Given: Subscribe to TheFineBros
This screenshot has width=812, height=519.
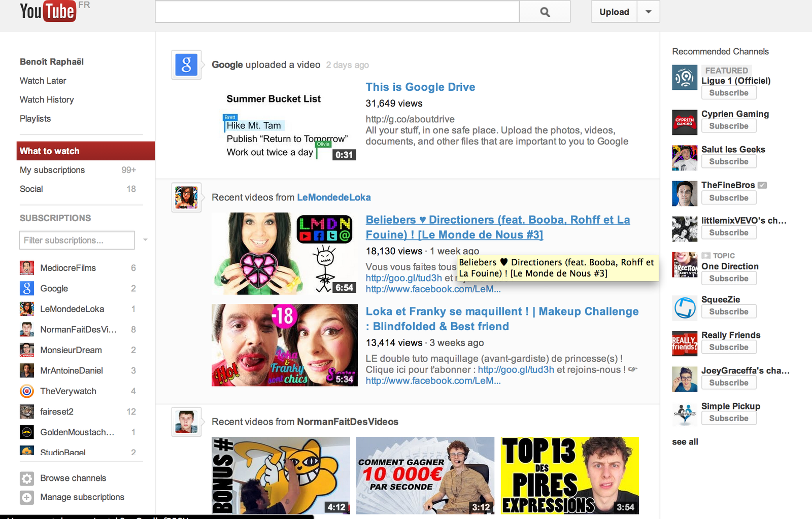Looking at the screenshot, I should click(x=729, y=198).
